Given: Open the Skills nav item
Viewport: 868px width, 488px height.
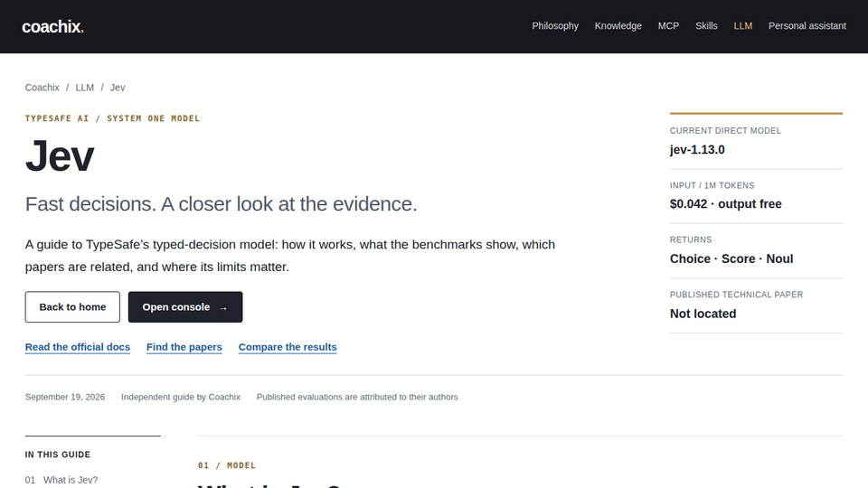Looking at the screenshot, I should pyautogui.click(x=706, y=26).
